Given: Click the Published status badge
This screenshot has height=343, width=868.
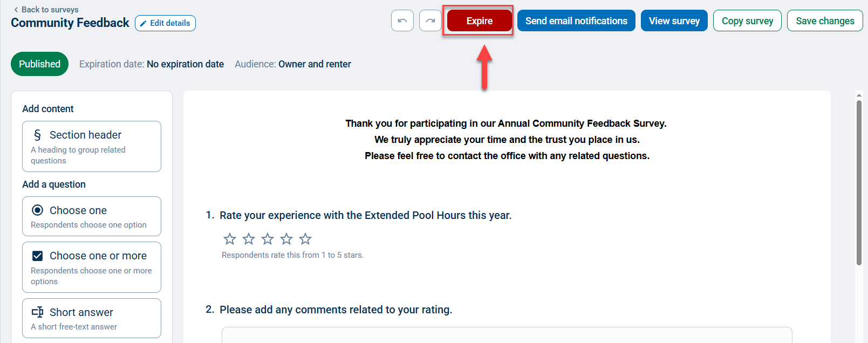Looking at the screenshot, I should point(39,64).
